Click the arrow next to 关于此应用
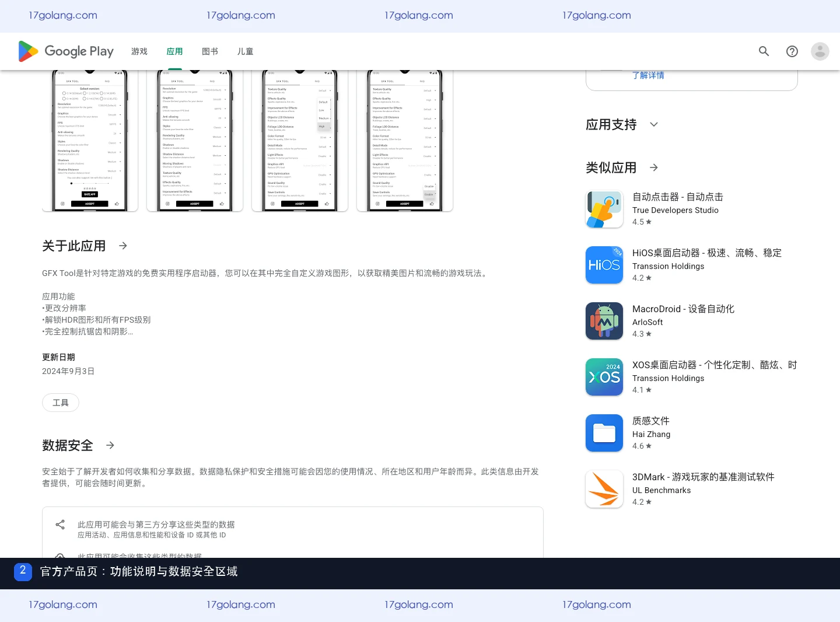The width and height of the screenshot is (840, 622). (x=123, y=246)
